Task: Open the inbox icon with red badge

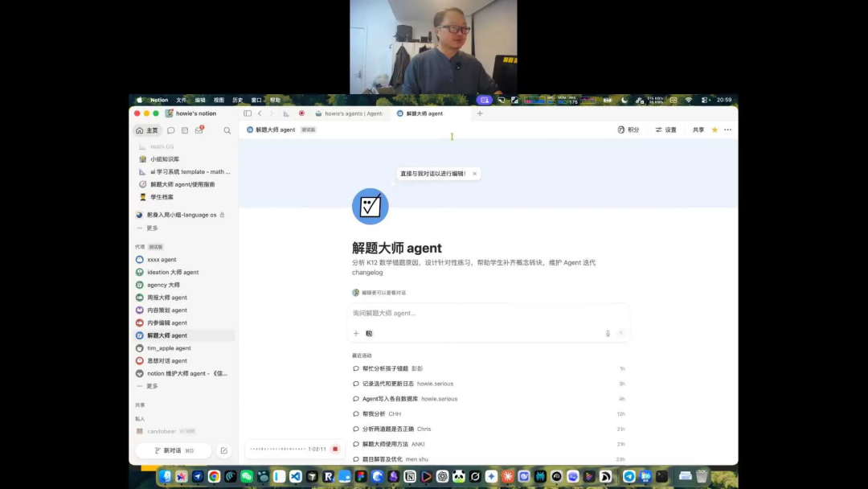Action: pyautogui.click(x=199, y=130)
